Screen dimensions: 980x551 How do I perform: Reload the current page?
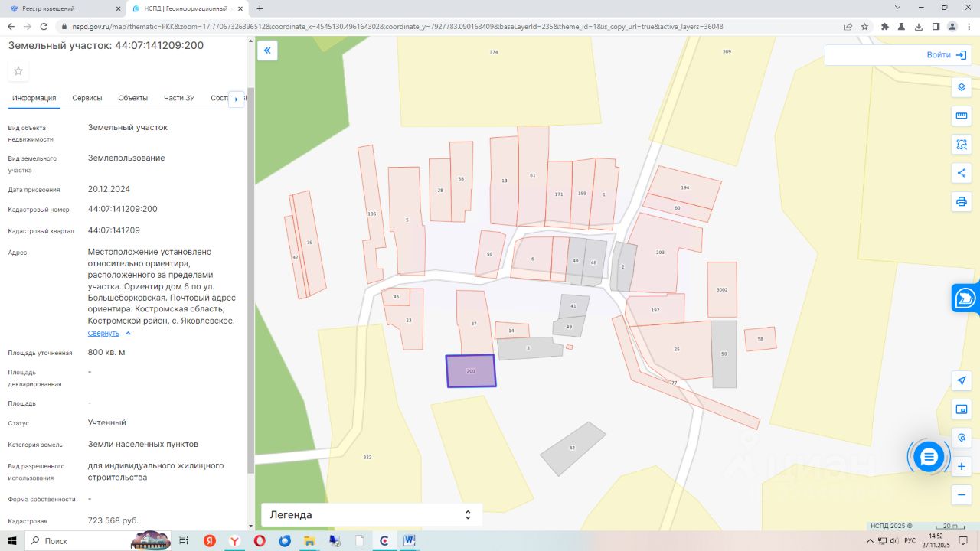(x=44, y=26)
